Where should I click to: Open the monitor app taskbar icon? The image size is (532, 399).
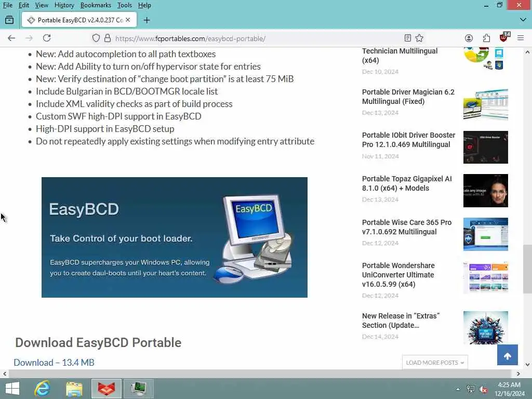click(x=138, y=389)
